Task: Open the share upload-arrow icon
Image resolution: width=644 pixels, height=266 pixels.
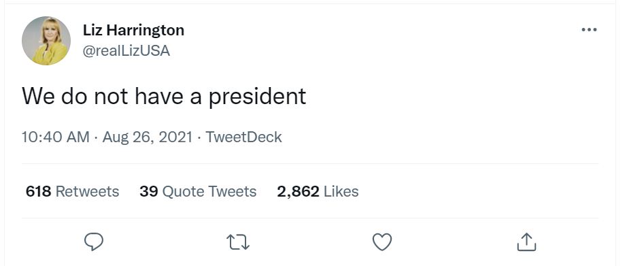Action: [526, 242]
